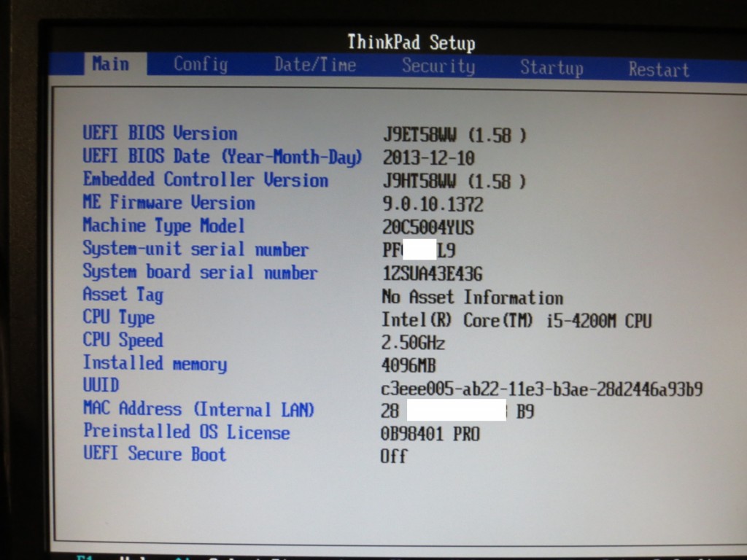This screenshot has height=560, width=747.
Task: Select the 2013-12-10 date value
Action: coord(429,158)
